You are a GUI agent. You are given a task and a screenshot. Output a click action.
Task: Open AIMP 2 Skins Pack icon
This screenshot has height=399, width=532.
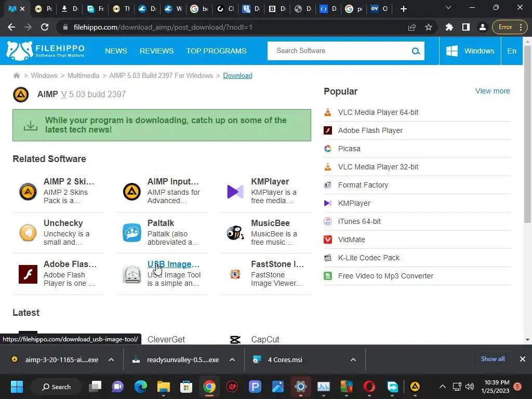[x=28, y=192]
